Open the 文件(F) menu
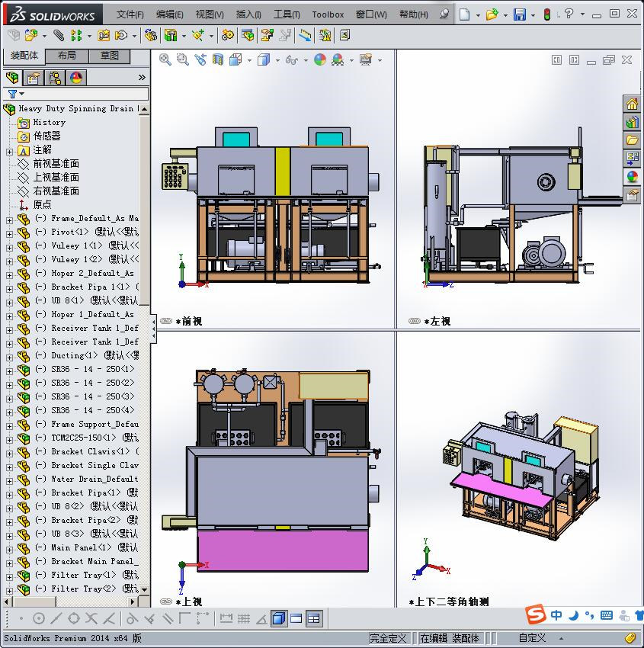 pyautogui.click(x=130, y=14)
